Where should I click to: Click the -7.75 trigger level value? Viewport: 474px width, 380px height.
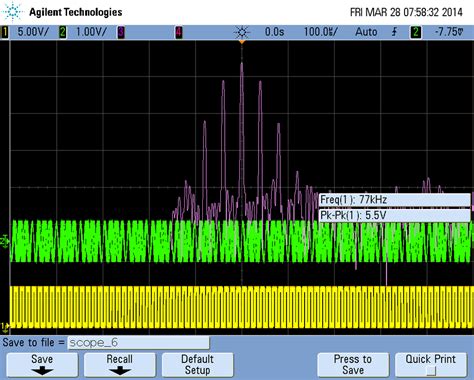pyautogui.click(x=449, y=32)
